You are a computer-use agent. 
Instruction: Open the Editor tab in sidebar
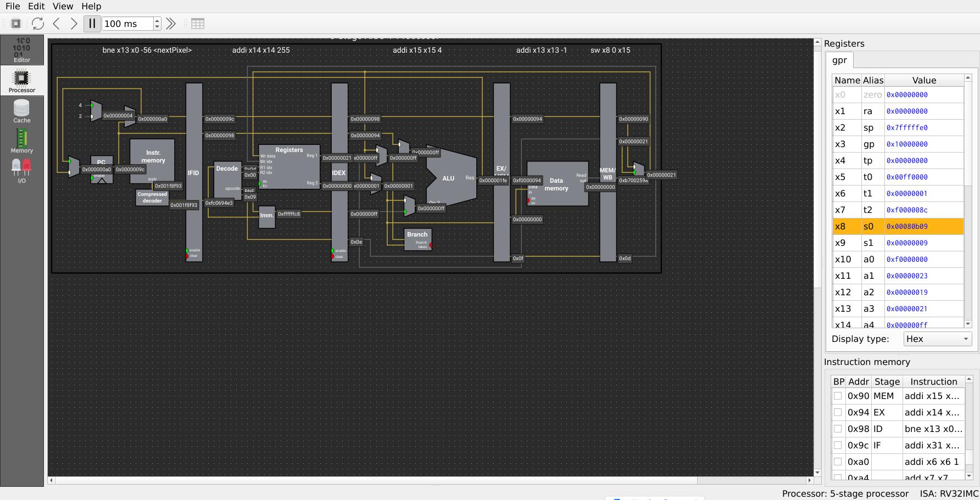[x=22, y=50]
